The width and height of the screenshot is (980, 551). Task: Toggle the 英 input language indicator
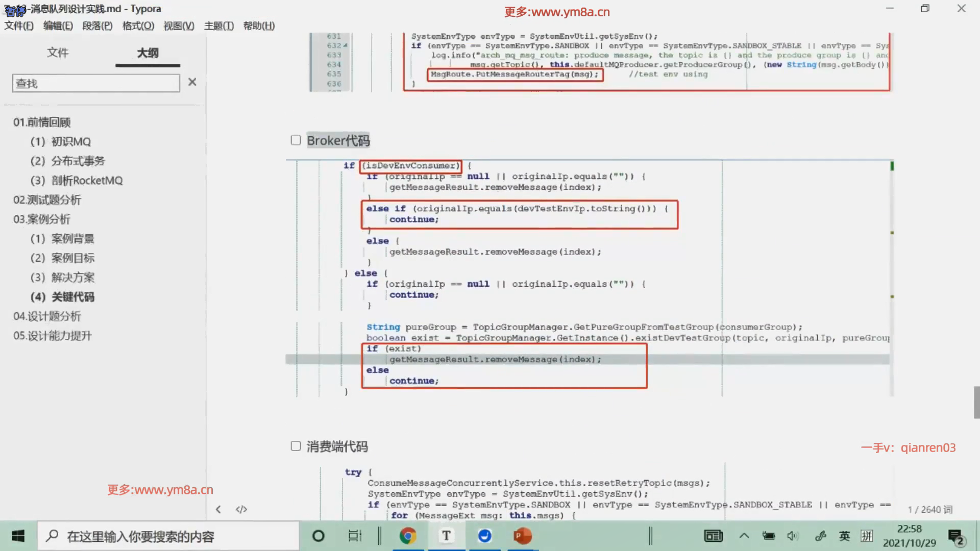pos(845,536)
